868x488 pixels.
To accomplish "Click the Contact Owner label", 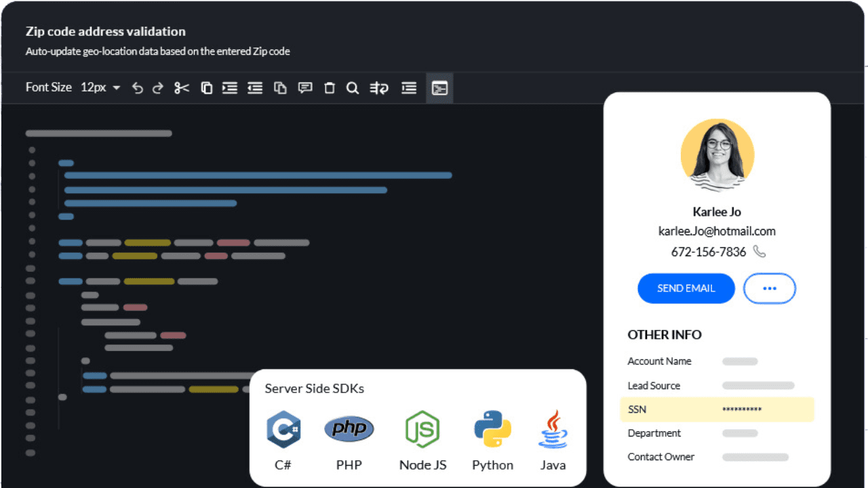I will tap(661, 457).
